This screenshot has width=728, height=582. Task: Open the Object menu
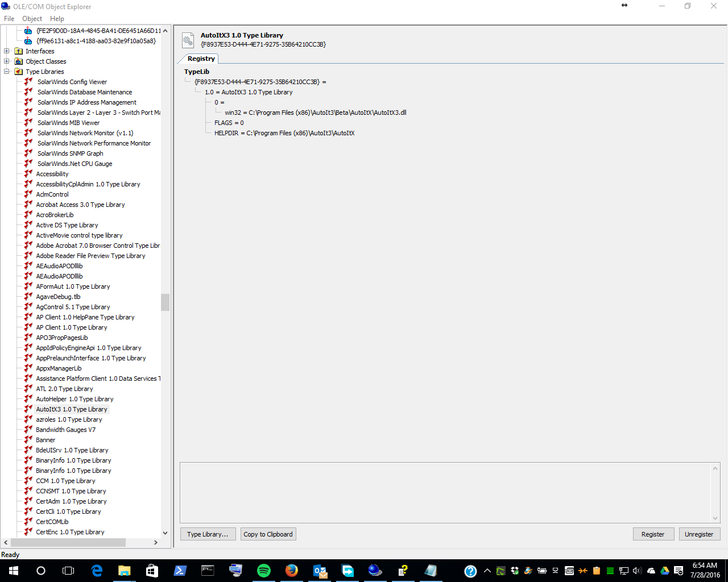tap(32, 19)
